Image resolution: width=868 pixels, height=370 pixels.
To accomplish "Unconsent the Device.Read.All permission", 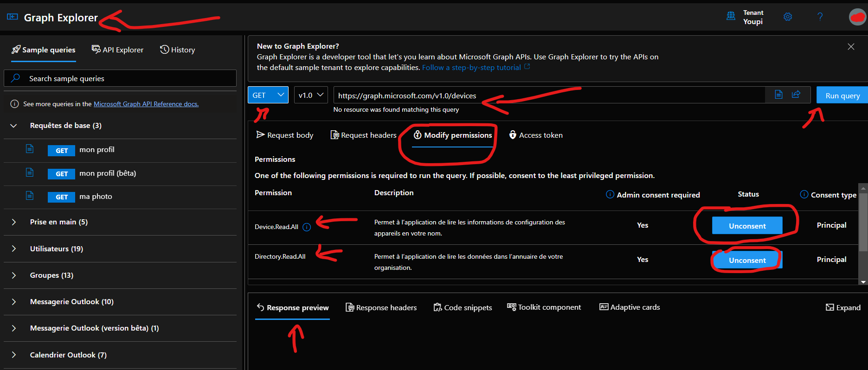I will coord(747,226).
